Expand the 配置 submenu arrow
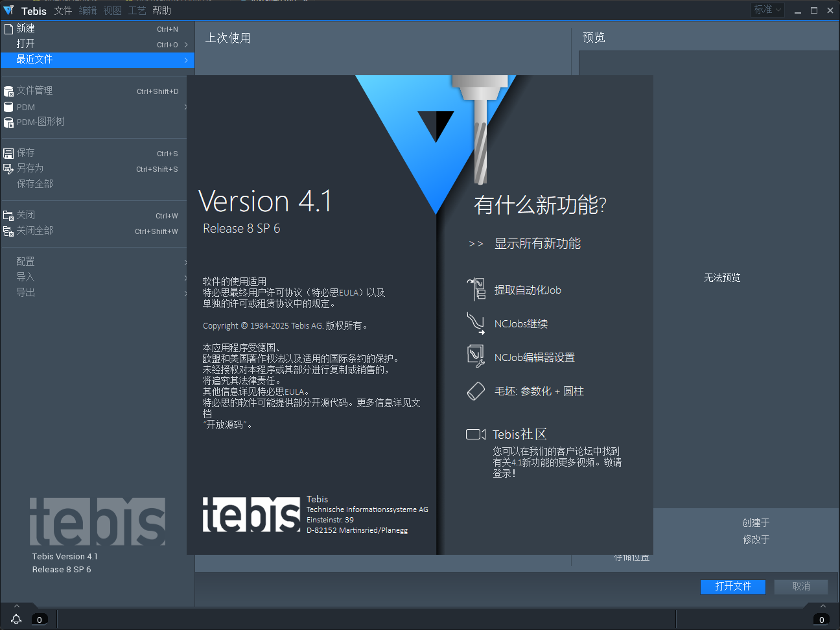Screen dimensions: 840x630 [x=185, y=262]
